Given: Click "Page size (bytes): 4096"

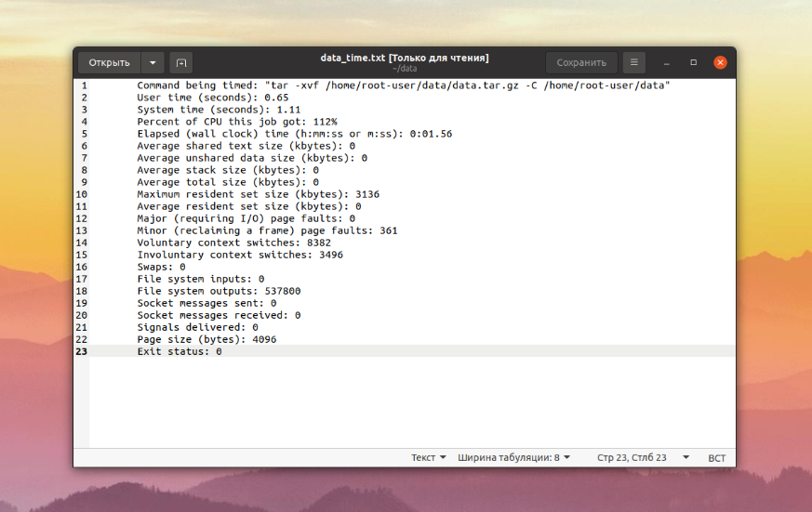Looking at the screenshot, I should (x=206, y=339).
